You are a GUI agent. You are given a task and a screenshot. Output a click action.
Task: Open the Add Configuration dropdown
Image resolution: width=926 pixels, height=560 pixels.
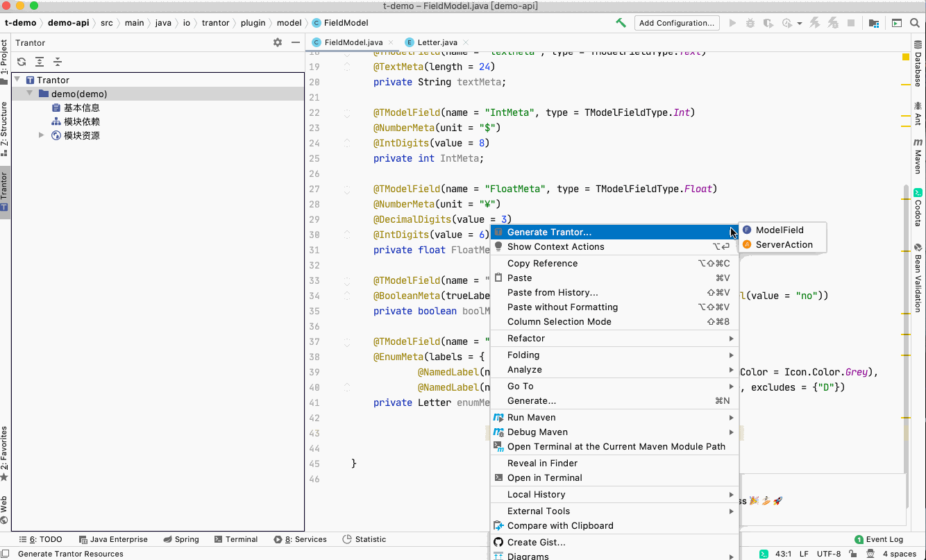[676, 23]
